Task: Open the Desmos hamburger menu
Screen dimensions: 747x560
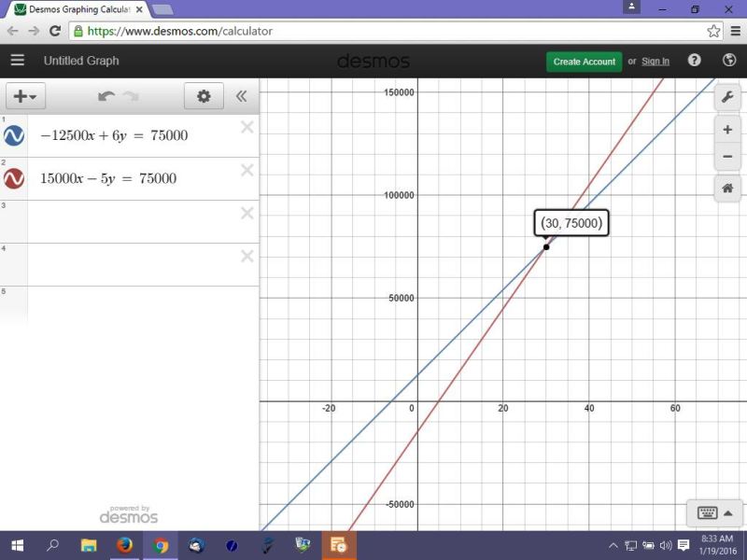Action: pyautogui.click(x=18, y=60)
